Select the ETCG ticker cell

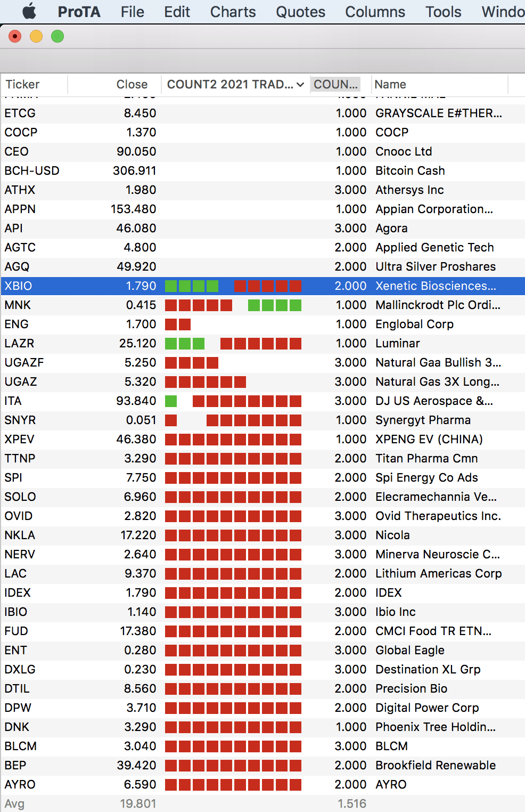[20, 113]
